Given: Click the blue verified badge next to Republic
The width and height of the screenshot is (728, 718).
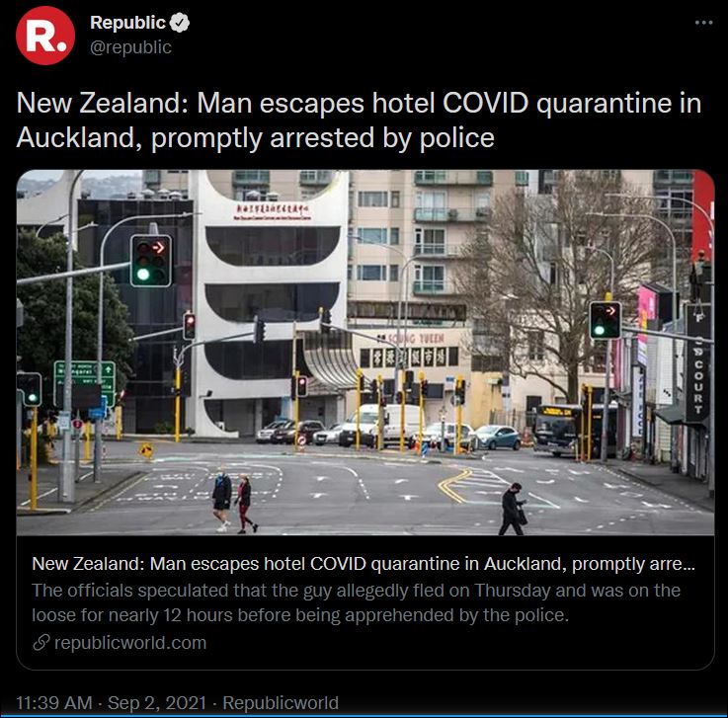Looking at the screenshot, I should pyautogui.click(x=179, y=23).
